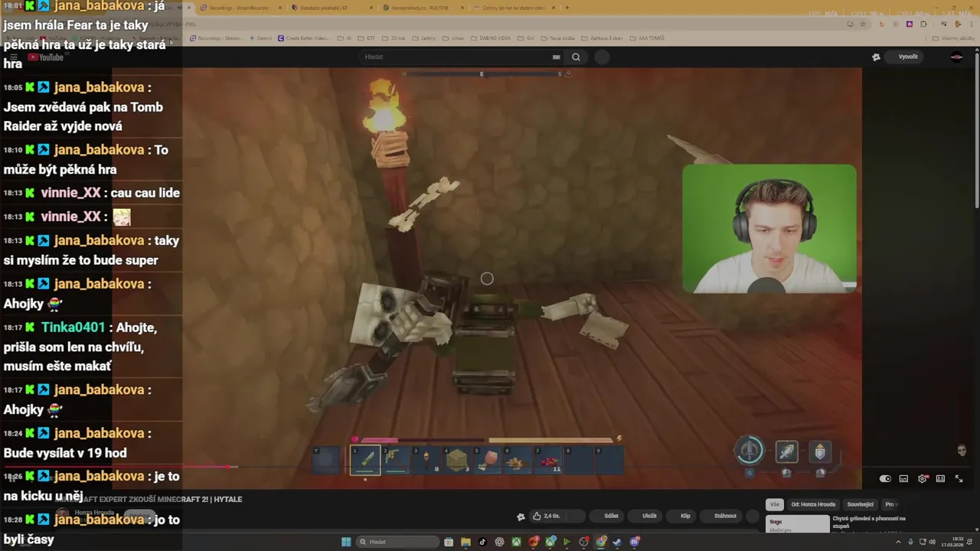
Task: Open the DABING VIDEA bookmark folder
Action: [491, 38]
